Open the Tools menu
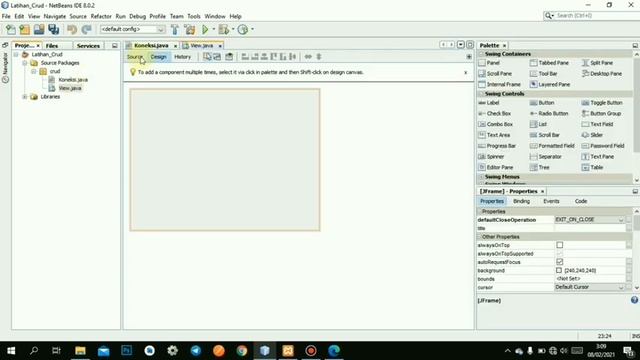This screenshot has height=360, width=640. pyautogui.click(x=194, y=16)
